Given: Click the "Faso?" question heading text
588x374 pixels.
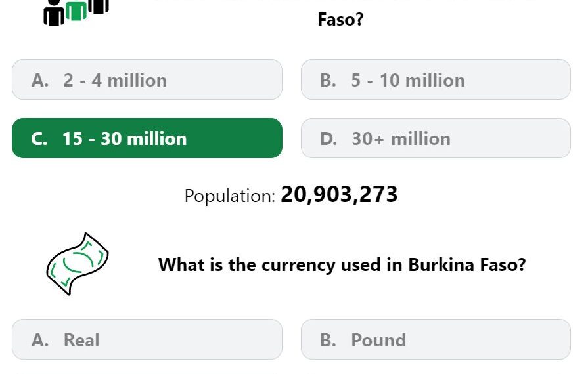Looking at the screenshot, I should [x=340, y=20].
